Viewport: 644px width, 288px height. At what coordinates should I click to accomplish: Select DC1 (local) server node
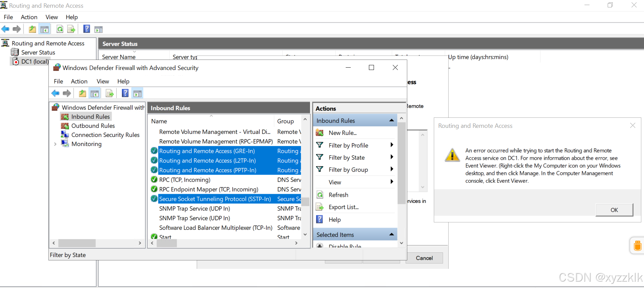click(x=35, y=62)
